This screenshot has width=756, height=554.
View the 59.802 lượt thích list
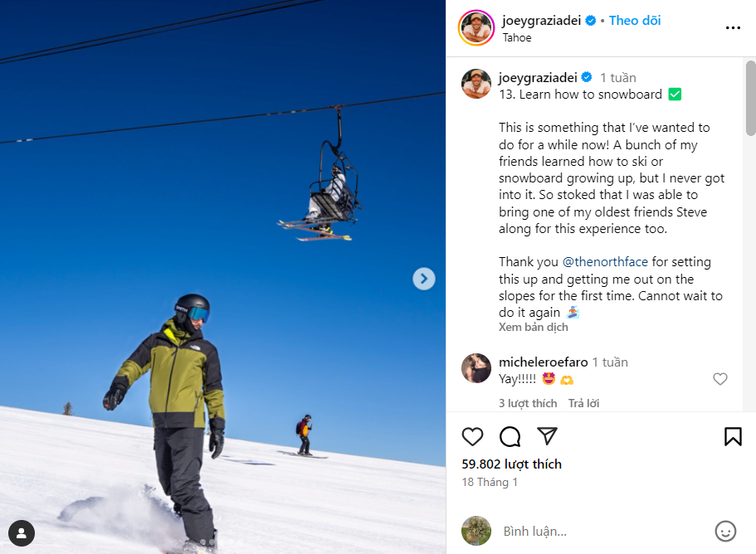(511, 464)
